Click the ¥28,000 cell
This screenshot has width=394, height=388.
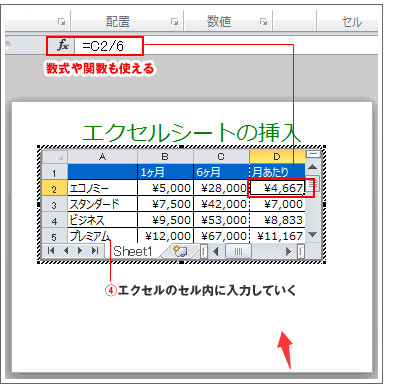[x=221, y=188]
